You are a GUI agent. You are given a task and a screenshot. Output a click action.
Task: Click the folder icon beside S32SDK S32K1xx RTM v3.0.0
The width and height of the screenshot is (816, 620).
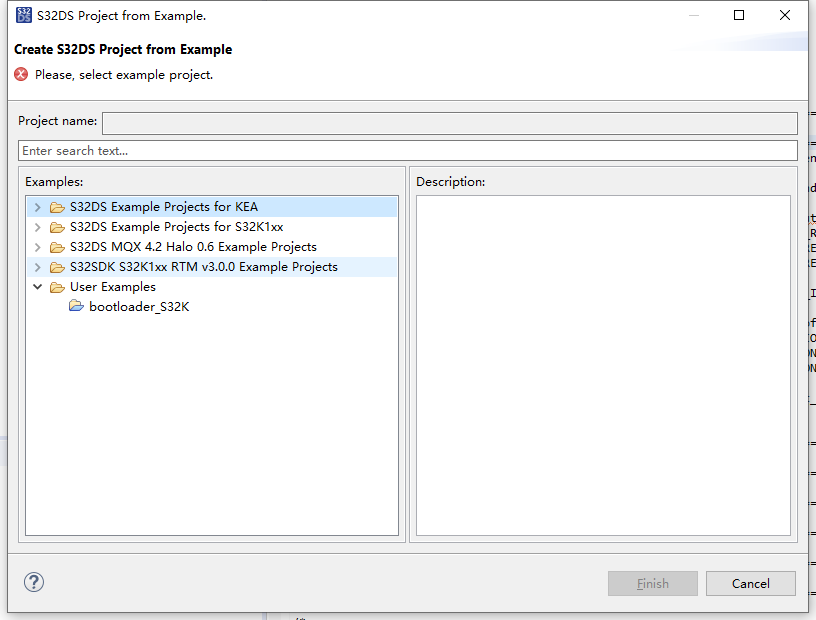(x=57, y=267)
